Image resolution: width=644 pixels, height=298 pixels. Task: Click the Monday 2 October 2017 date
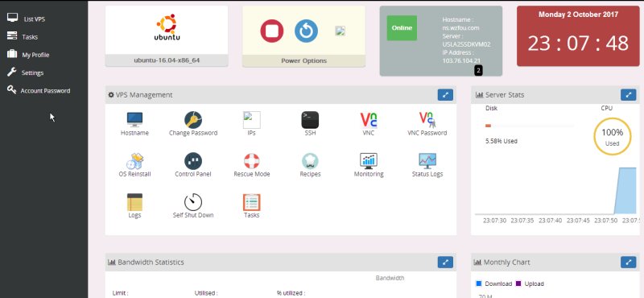578,14
